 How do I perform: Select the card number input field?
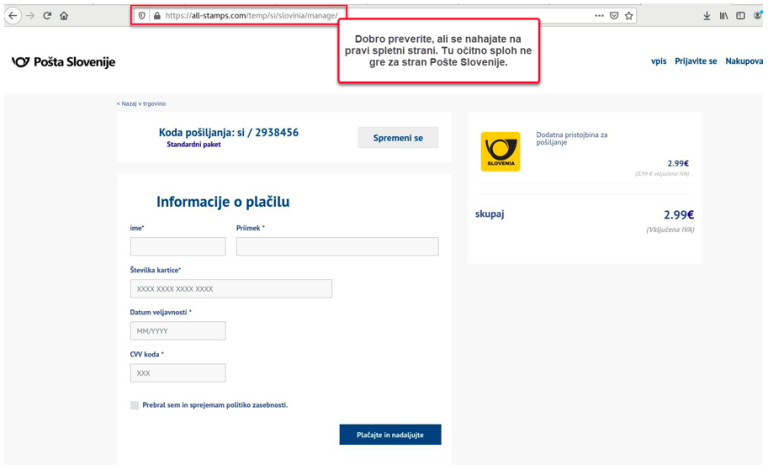[231, 289]
